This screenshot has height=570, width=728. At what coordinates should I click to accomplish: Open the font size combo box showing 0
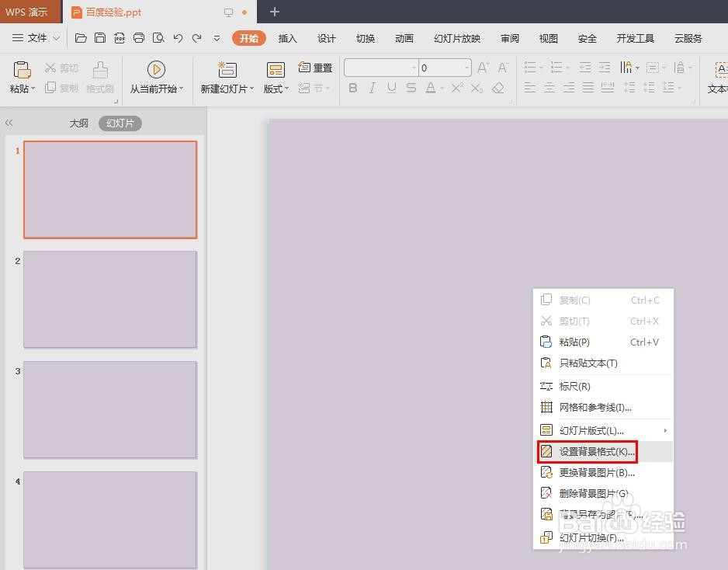445,68
